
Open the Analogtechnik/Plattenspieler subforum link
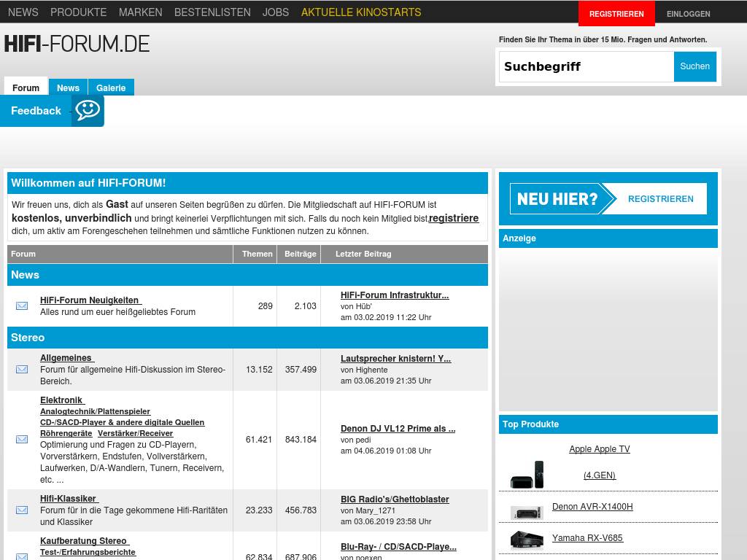tap(95, 411)
